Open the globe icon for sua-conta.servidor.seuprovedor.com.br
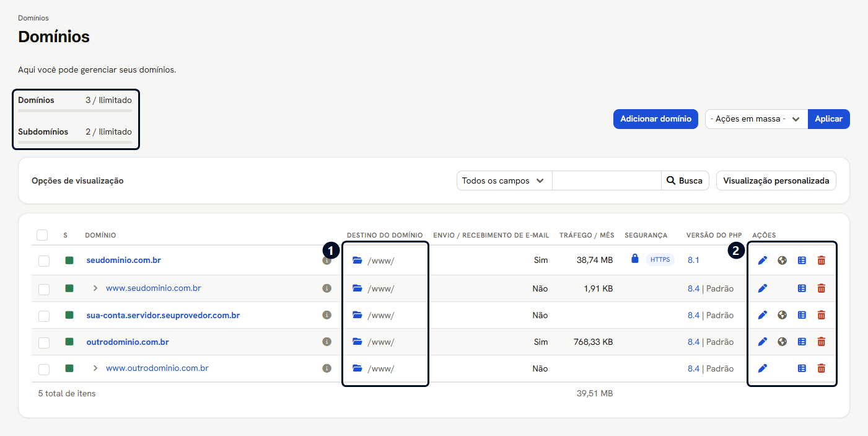868x436 pixels. pos(783,315)
